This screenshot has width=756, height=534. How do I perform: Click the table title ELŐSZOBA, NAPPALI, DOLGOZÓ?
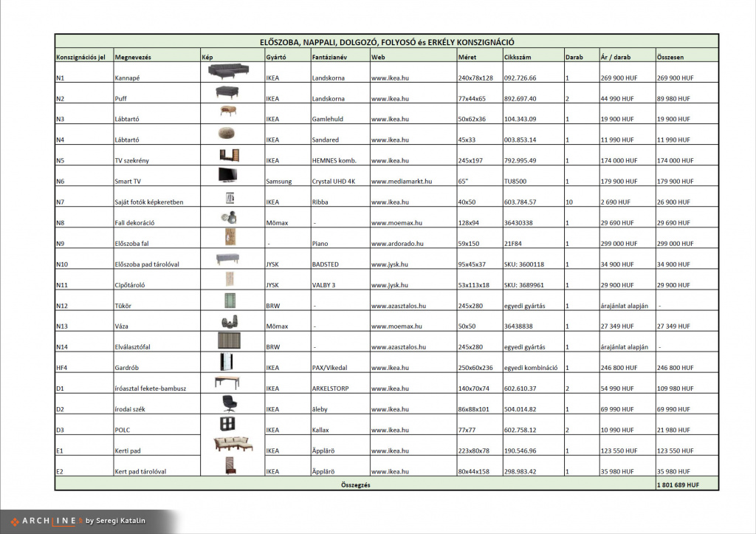pyautogui.click(x=387, y=42)
